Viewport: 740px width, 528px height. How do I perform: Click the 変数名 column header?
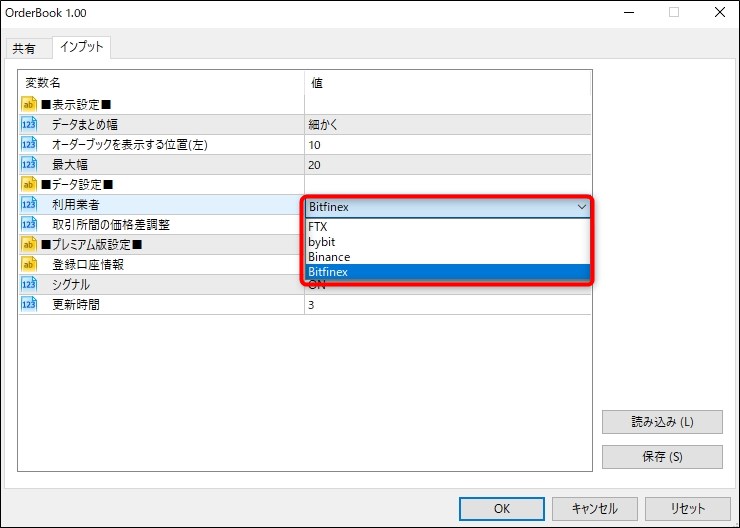[43, 83]
